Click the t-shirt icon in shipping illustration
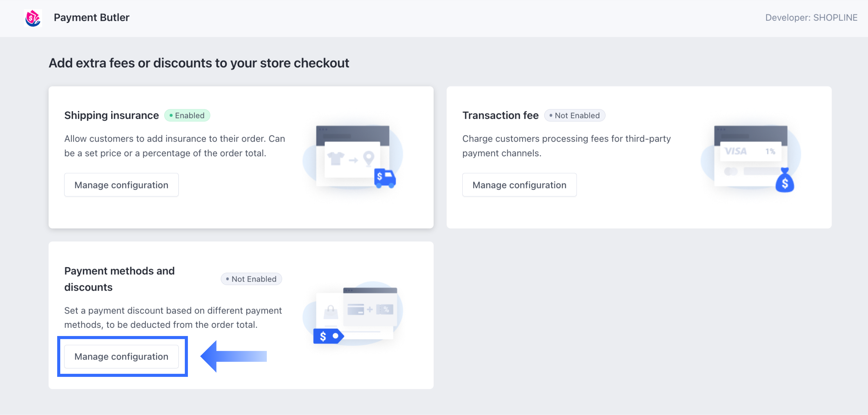 click(336, 158)
